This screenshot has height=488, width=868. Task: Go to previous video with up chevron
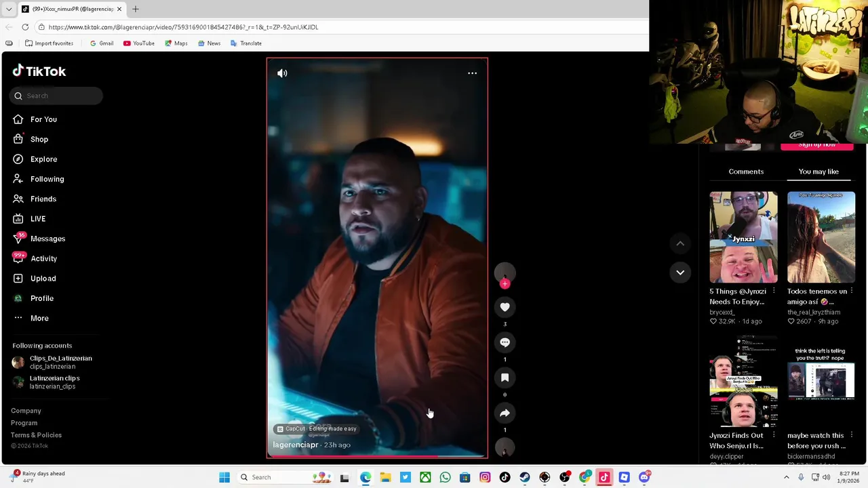click(680, 243)
